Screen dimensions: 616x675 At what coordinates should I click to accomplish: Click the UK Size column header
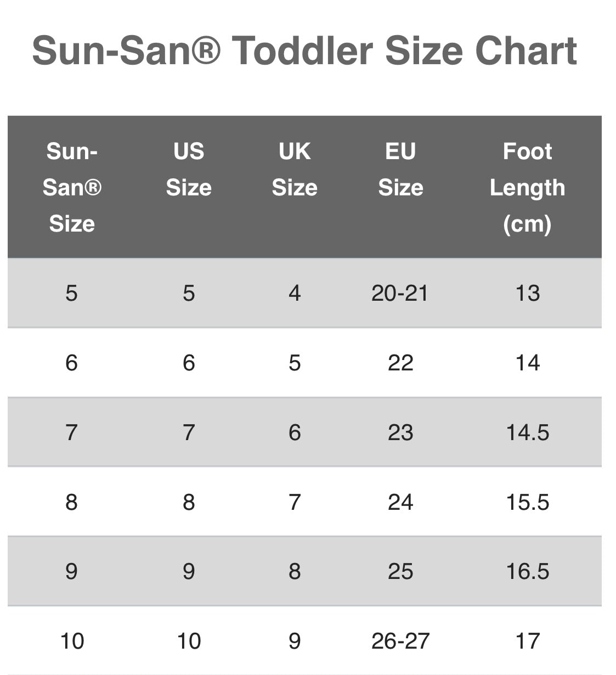tap(295, 169)
